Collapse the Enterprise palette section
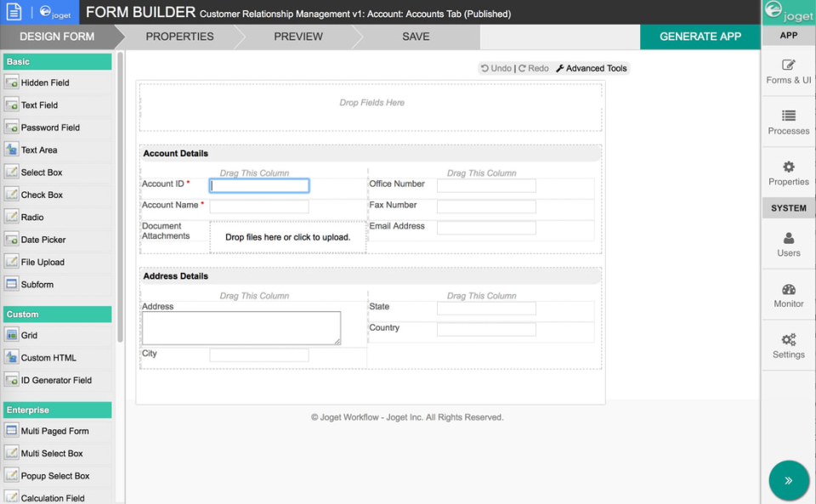This screenshot has height=504, width=816. pyautogui.click(x=57, y=410)
